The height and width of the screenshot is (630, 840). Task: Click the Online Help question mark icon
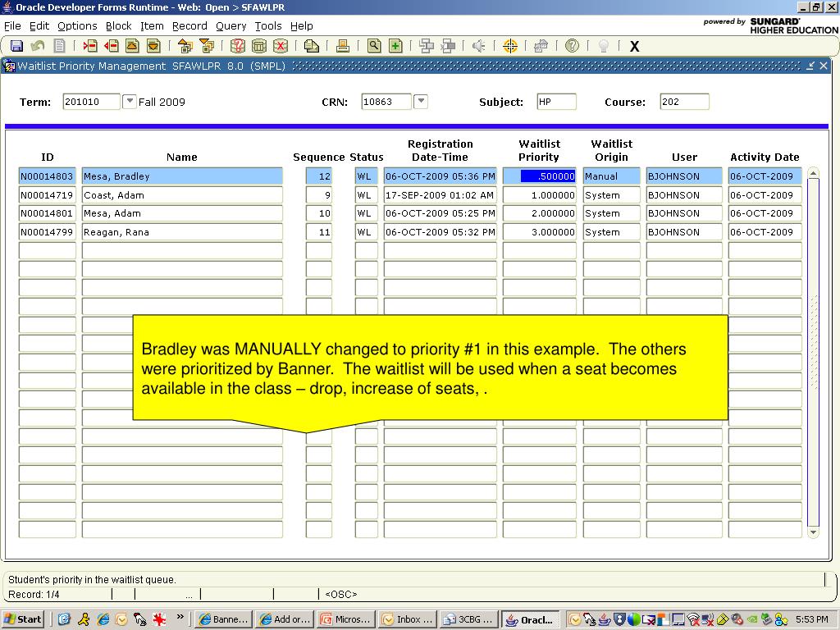573,46
